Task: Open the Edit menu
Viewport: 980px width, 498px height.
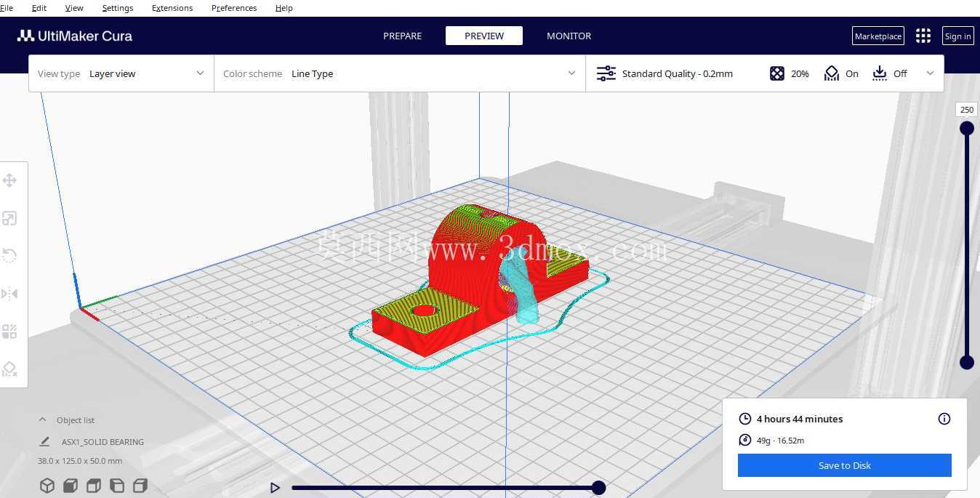Action: 39,8
